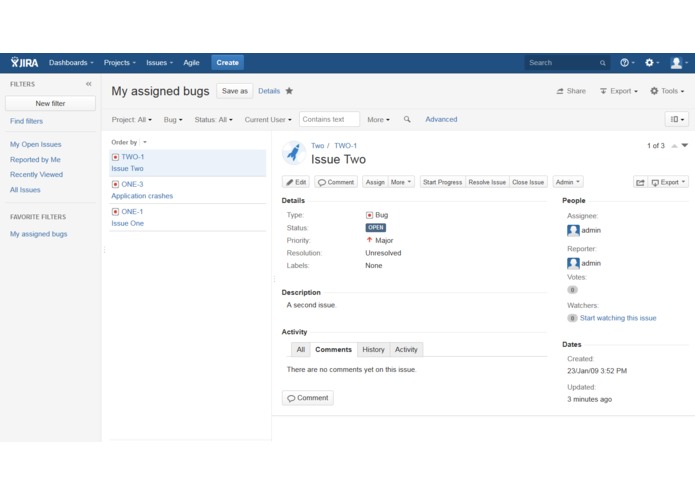Open the Admin dropdown

tap(567, 182)
